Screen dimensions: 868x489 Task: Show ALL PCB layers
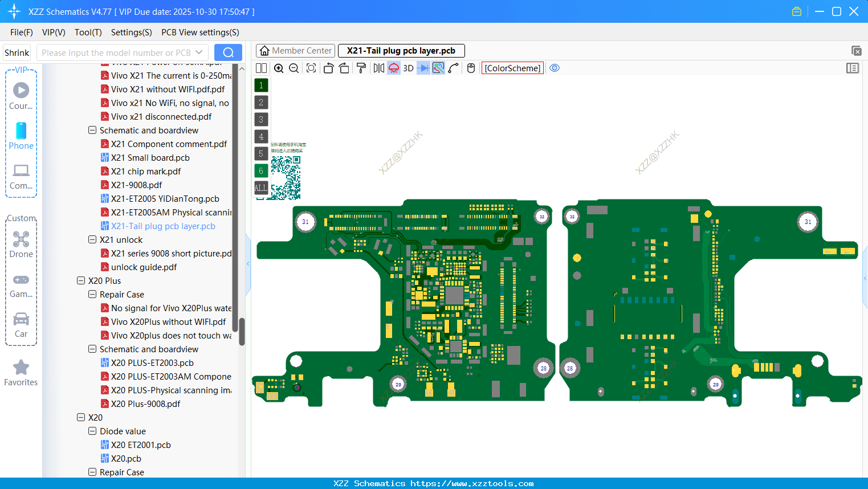pos(261,188)
